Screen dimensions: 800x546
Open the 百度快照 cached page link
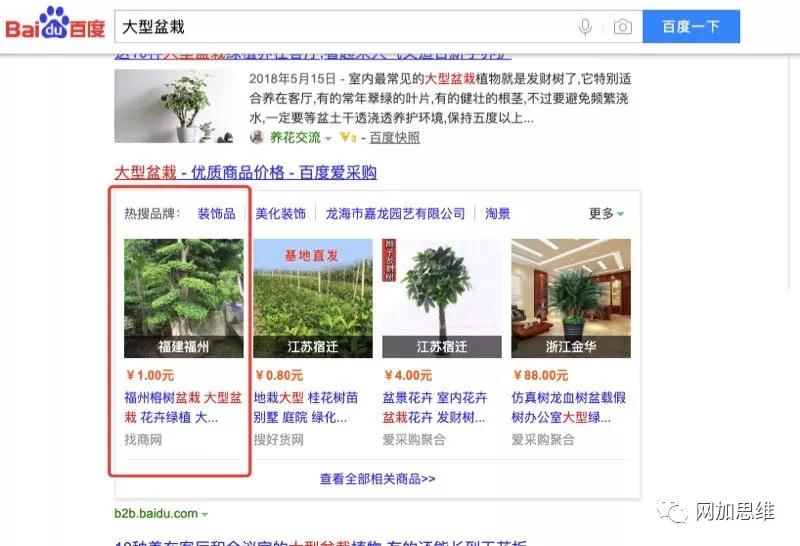(395, 138)
